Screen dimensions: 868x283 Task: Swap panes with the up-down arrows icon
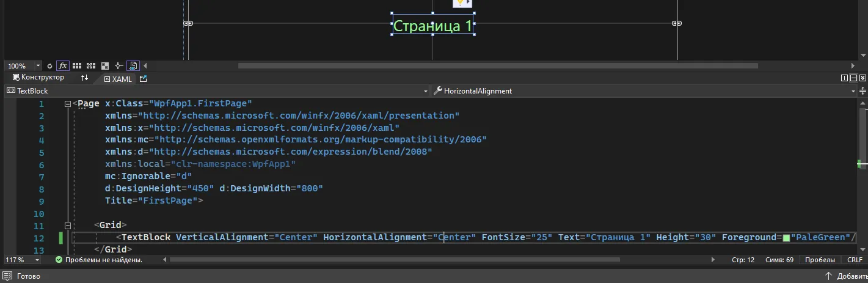84,78
